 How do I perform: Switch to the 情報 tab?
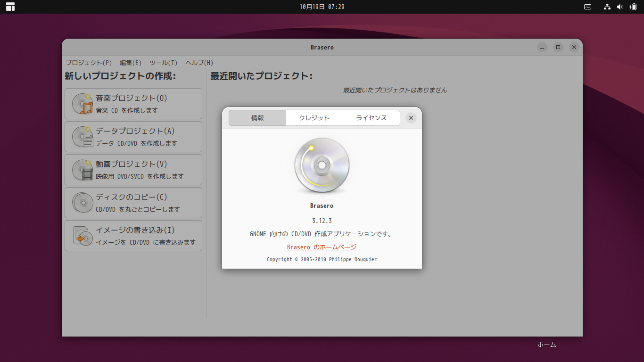[257, 118]
